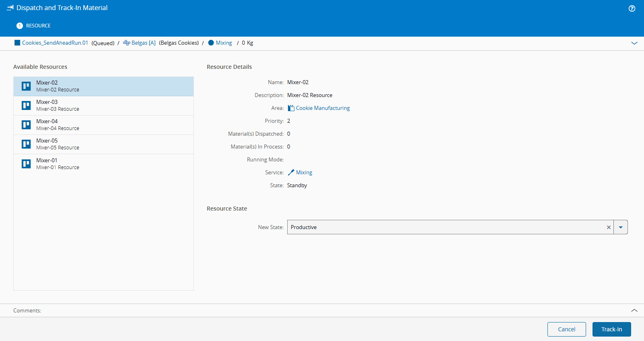644x341 pixels.
Task: Click inside the New State input field
Action: point(442,227)
